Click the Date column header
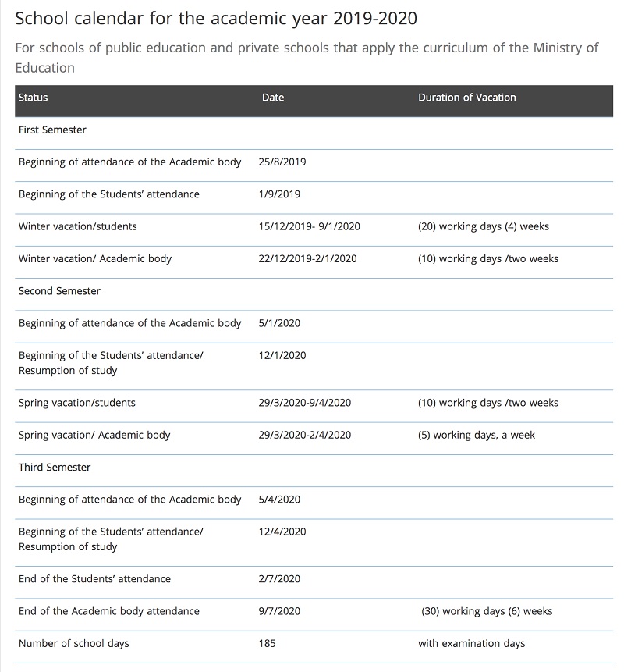Screen dimensions: 624x672 (x=273, y=98)
